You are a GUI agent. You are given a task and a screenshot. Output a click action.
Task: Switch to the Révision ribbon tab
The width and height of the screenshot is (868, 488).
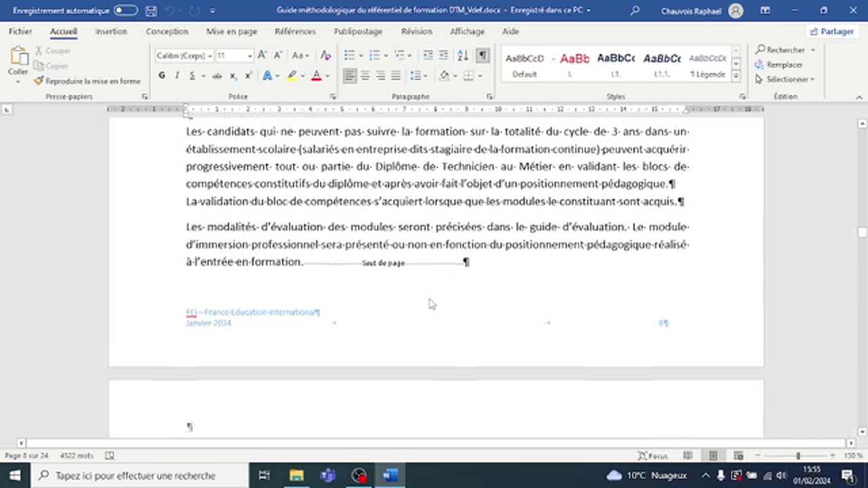pos(416,31)
